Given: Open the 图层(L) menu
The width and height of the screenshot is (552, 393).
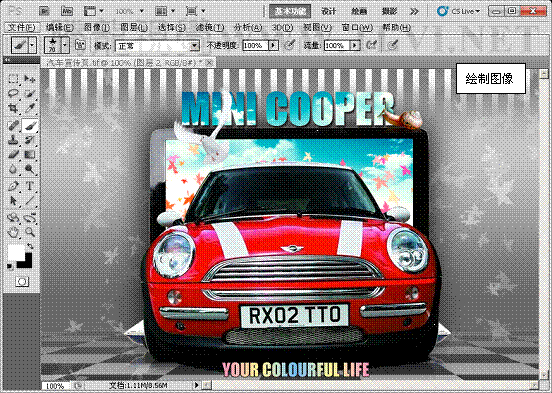Looking at the screenshot, I should tap(134, 28).
